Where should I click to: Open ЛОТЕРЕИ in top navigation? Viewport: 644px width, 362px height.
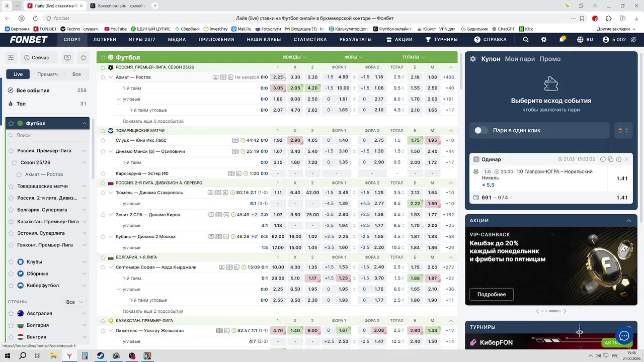click(105, 40)
